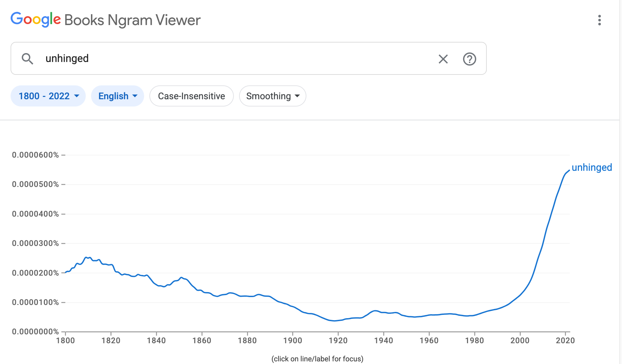Click the 2000 tick on the year axis
Screen dimensions: 622x364
click(x=520, y=340)
